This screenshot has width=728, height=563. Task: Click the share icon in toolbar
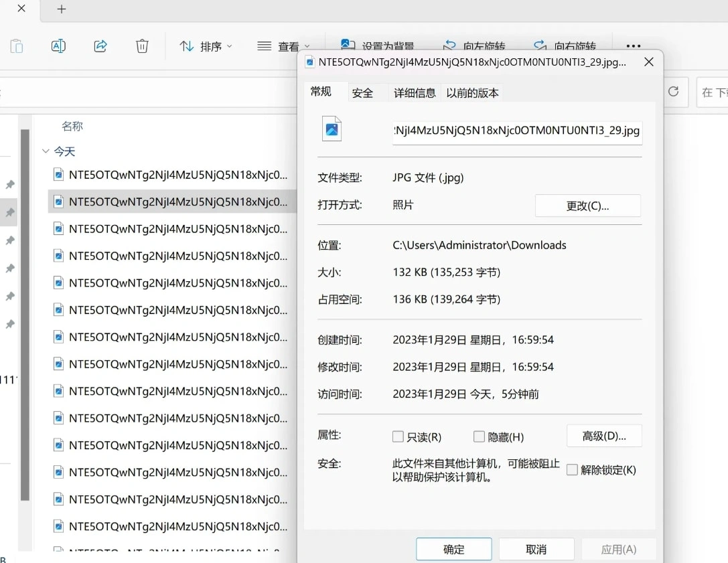(100, 46)
